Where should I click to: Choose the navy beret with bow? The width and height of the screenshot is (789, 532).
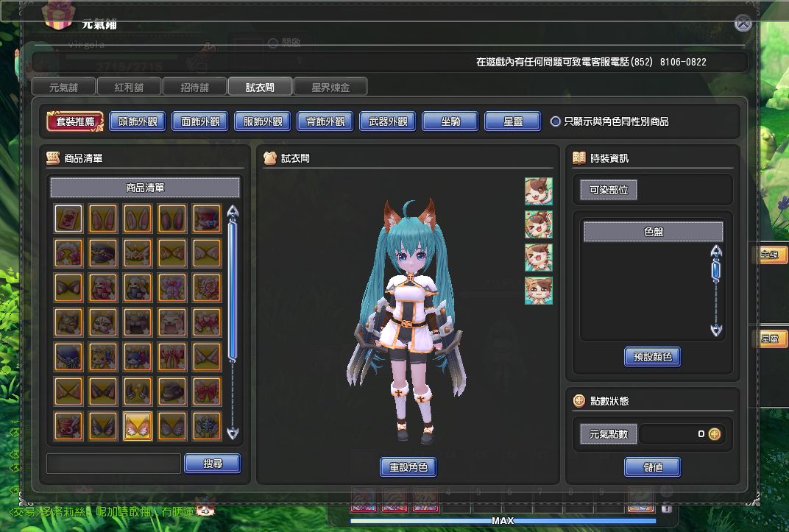68,357
